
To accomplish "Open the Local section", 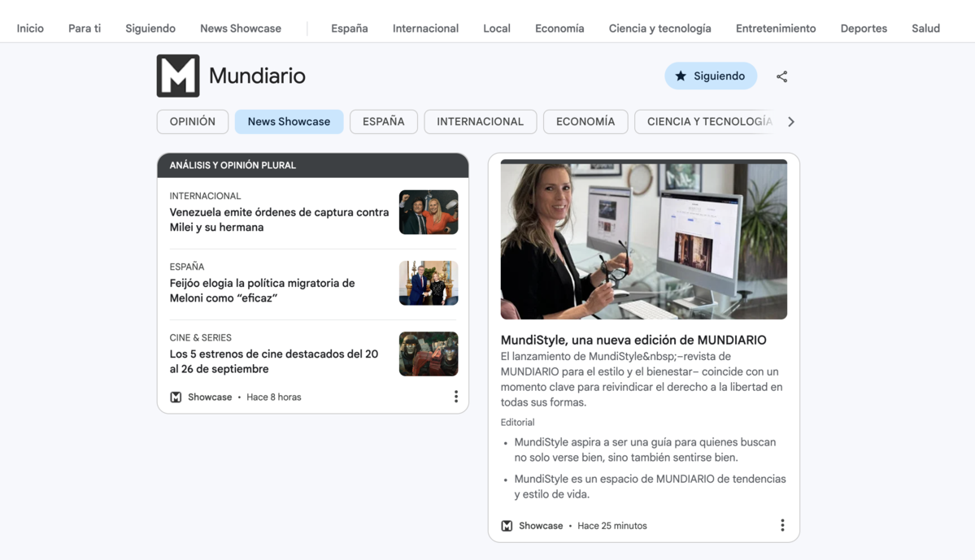I will pos(497,28).
